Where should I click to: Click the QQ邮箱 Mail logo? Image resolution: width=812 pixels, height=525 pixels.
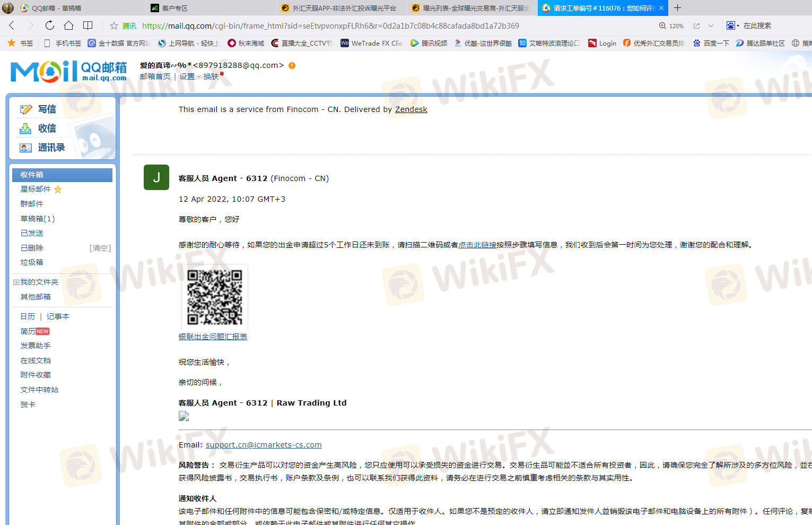(68, 71)
